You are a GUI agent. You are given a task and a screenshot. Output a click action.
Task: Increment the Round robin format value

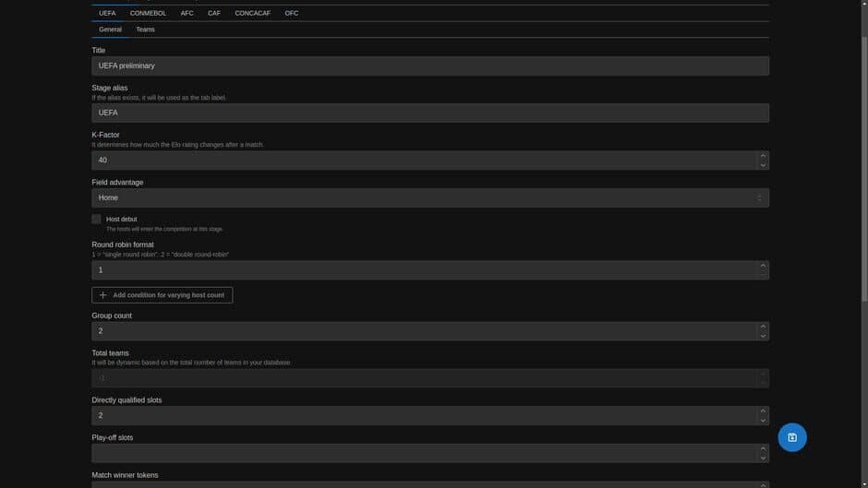tap(763, 266)
